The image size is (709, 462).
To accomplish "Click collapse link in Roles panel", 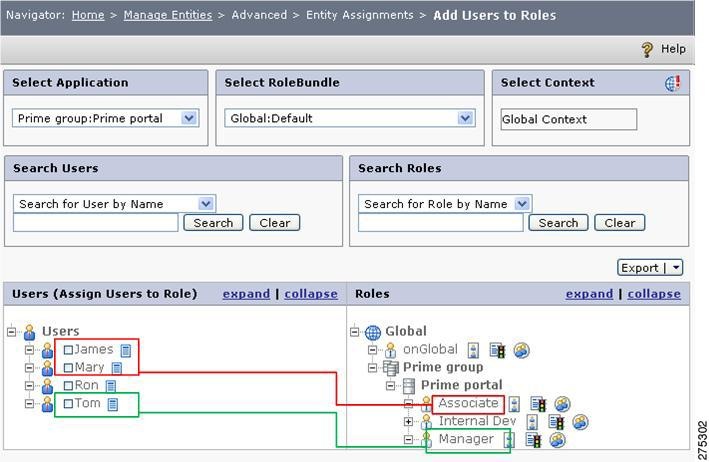I will [x=654, y=294].
